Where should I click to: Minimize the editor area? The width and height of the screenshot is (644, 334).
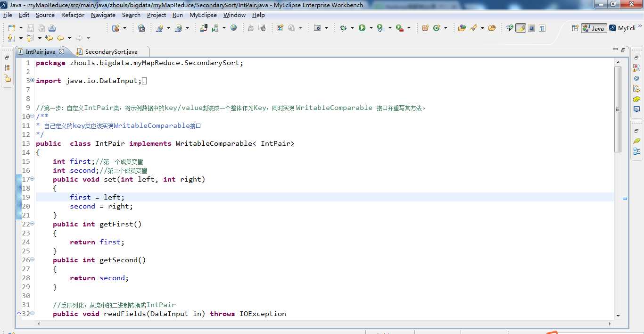(x=615, y=50)
